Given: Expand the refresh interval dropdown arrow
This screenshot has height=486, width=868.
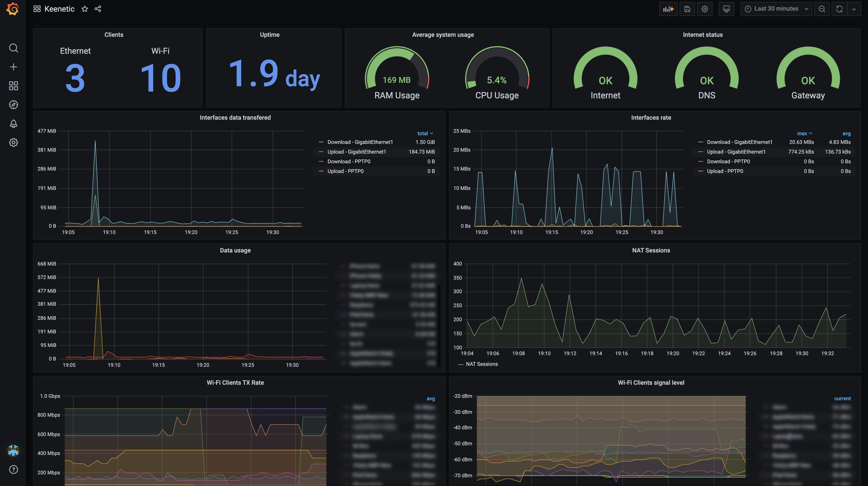Looking at the screenshot, I should [x=854, y=9].
